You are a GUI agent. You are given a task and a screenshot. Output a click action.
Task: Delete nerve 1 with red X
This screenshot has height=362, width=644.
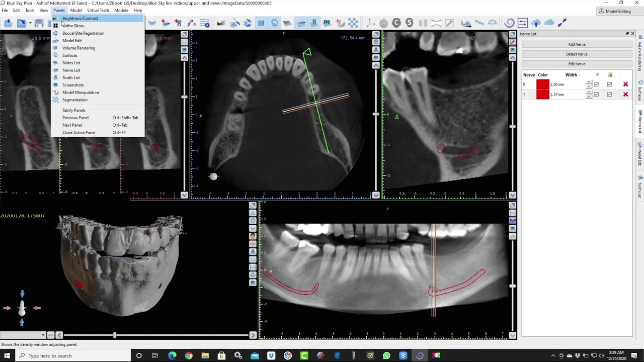(625, 95)
